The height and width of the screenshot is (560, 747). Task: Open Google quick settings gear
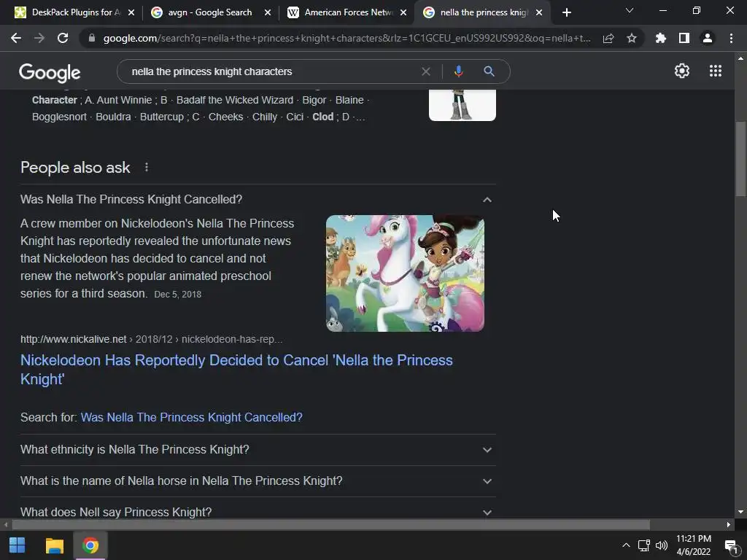point(682,71)
